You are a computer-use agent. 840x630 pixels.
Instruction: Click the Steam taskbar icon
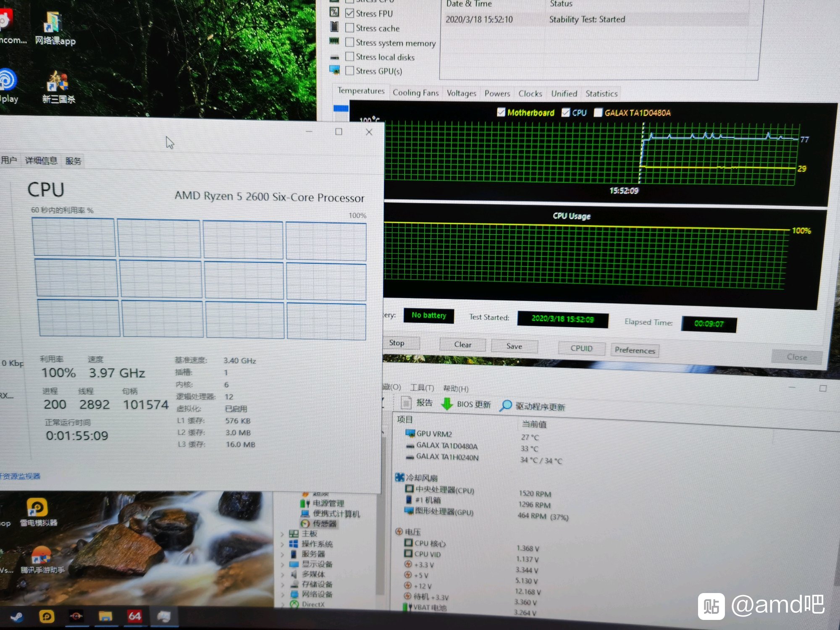point(16,617)
